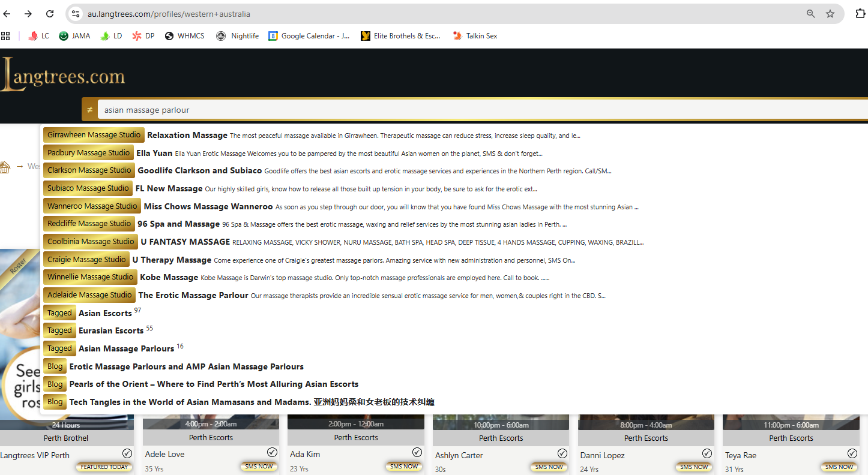Open the U Therapy Massage result
The width and height of the screenshot is (868, 475).
[x=172, y=260]
